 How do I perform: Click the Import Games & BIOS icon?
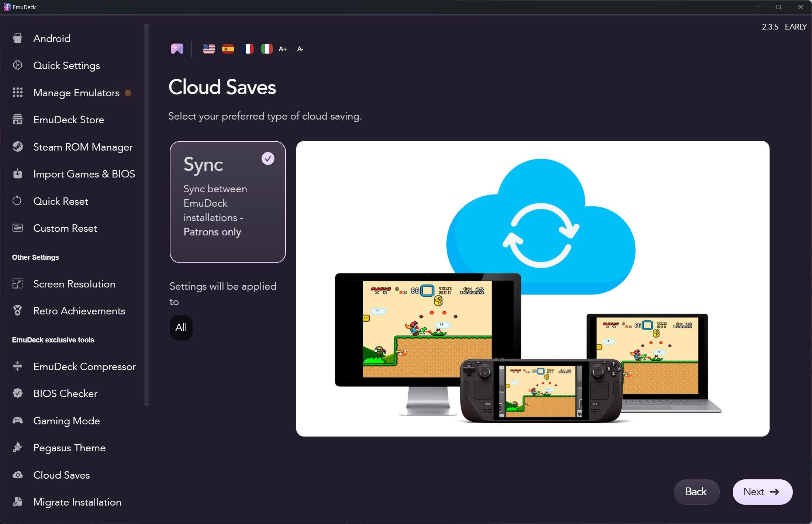tap(17, 174)
